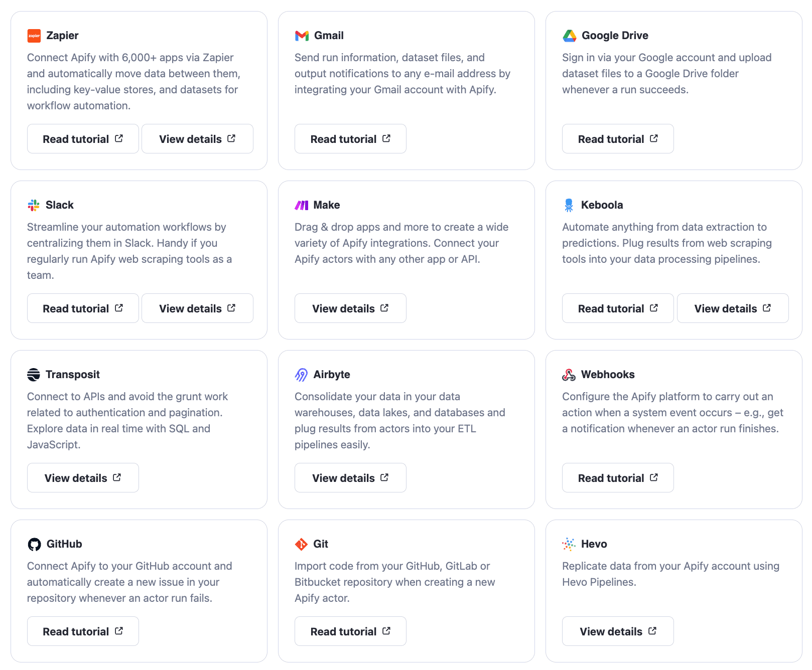This screenshot has height=670, width=812.
Task: Click the Git icon
Action: (301, 544)
